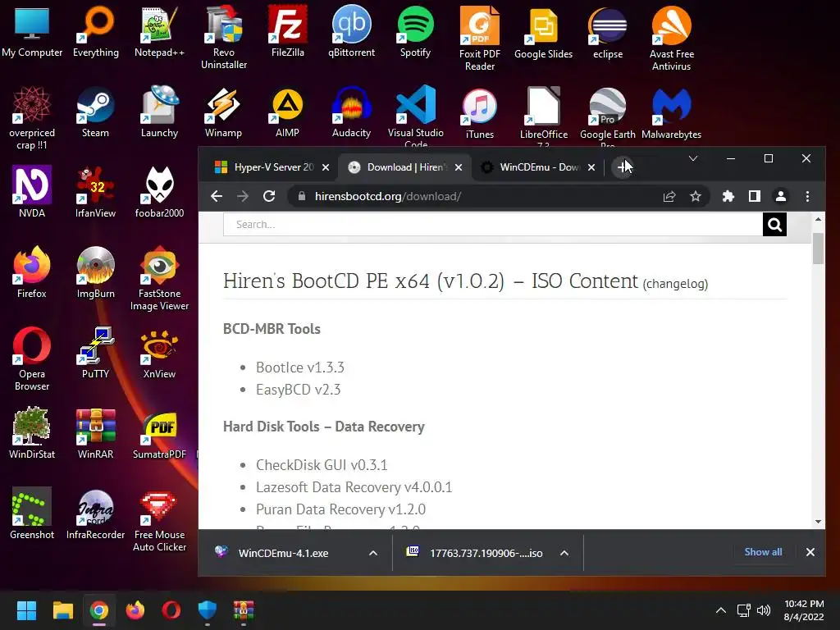840x630 pixels.
Task: Close the Hyper-V Server tab
Action: [326, 167]
